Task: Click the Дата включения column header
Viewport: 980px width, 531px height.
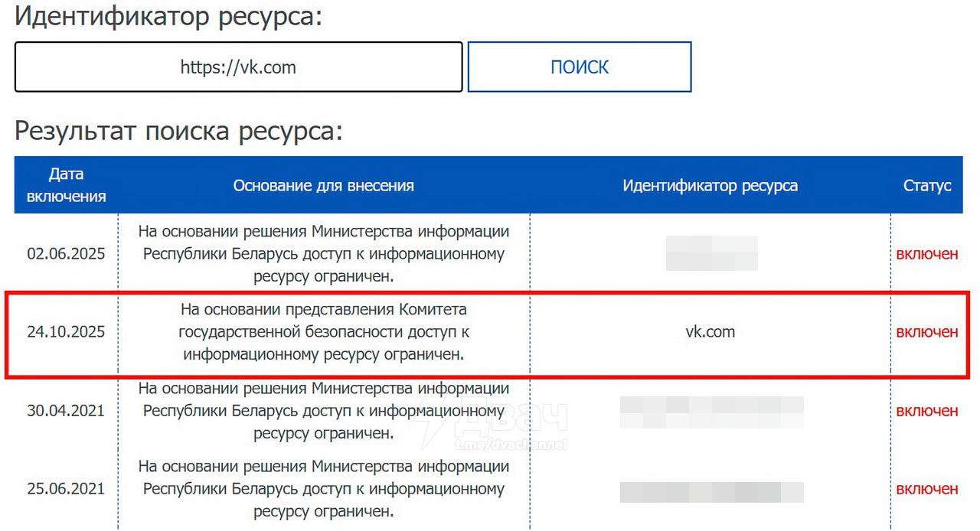Action: (66, 185)
